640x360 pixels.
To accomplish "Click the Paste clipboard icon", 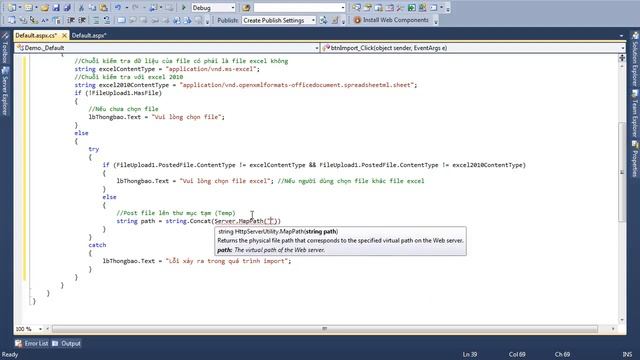I will tap(104, 8).
